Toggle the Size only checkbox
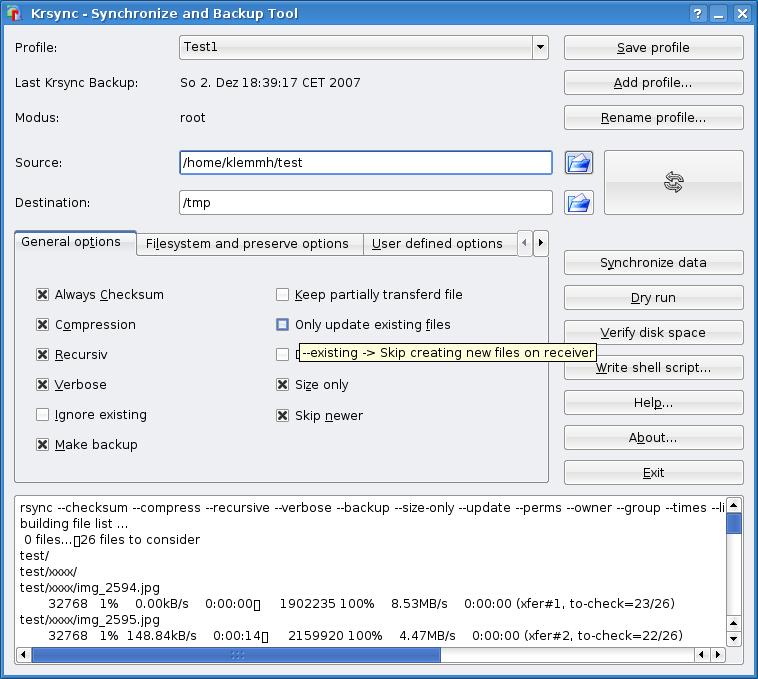The image size is (758, 679). click(x=282, y=384)
